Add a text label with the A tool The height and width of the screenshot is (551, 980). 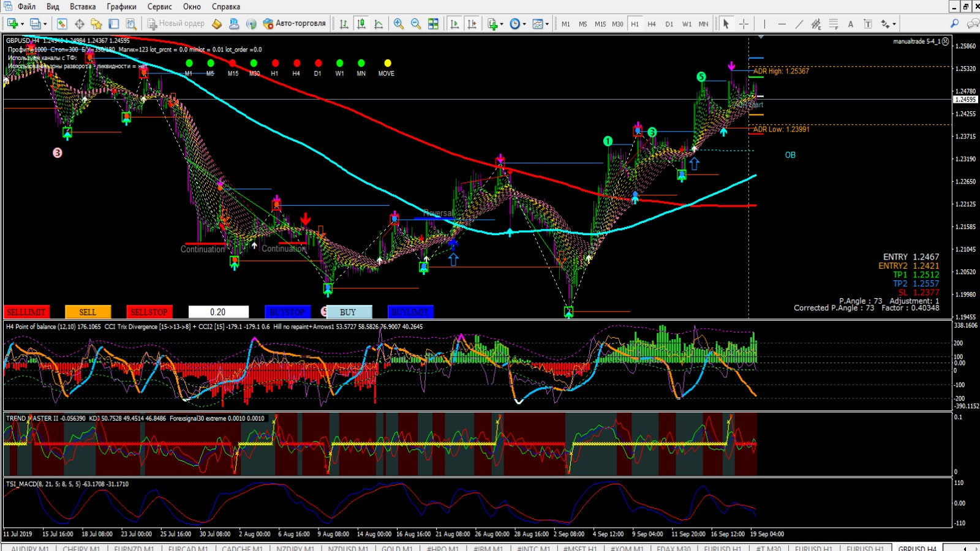pyautogui.click(x=850, y=24)
